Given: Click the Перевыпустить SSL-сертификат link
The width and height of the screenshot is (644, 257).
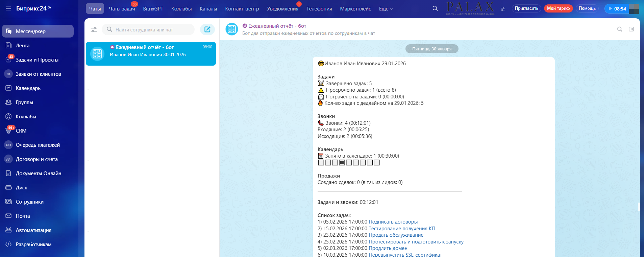Looking at the screenshot, I should (405, 255).
